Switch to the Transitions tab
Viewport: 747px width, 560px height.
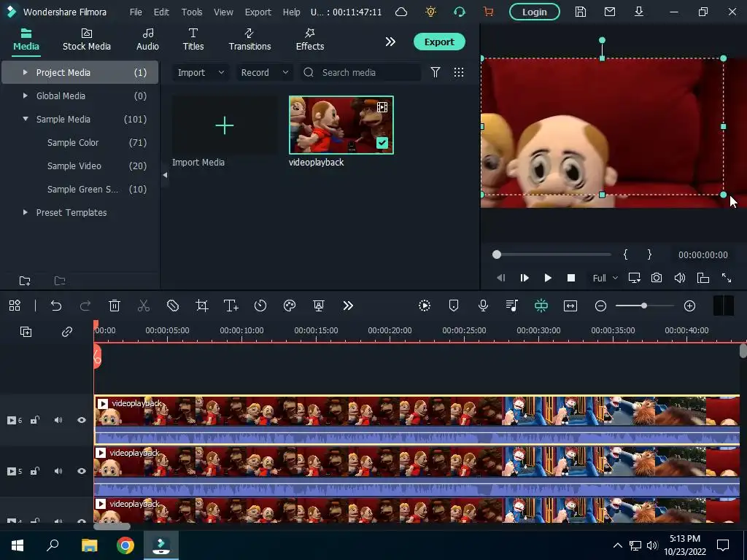[249, 39]
